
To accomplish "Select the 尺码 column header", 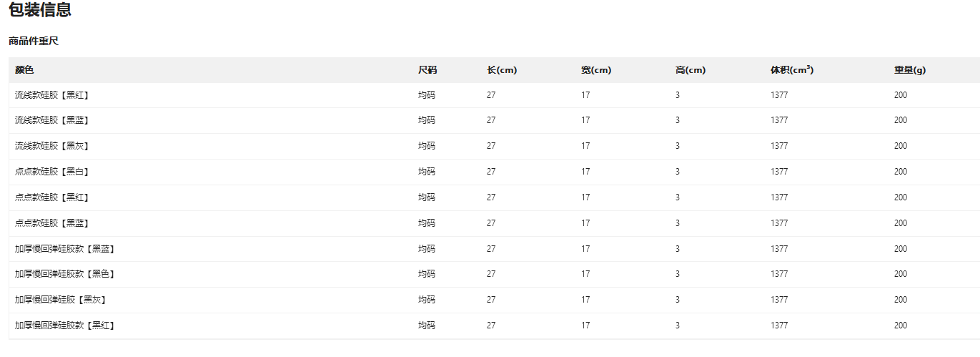I will [x=427, y=70].
